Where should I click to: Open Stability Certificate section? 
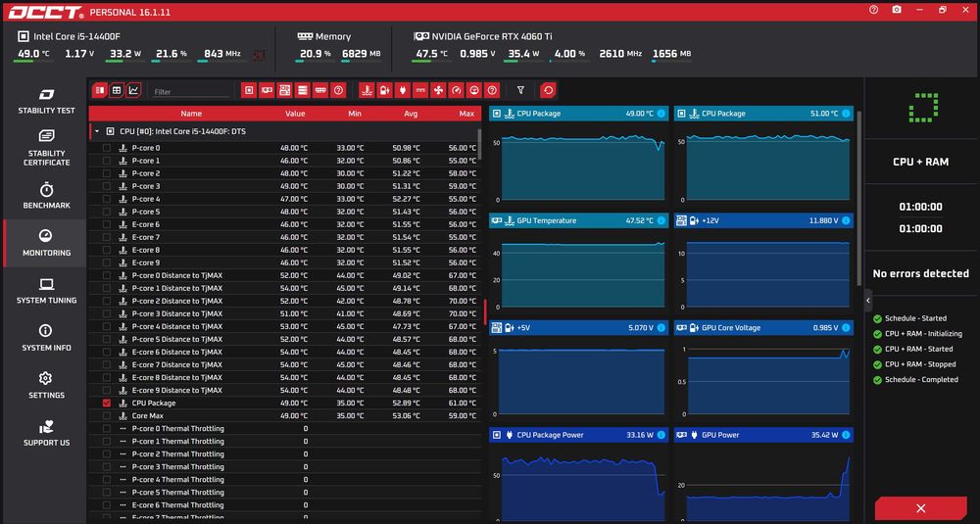(x=46, y=148)
